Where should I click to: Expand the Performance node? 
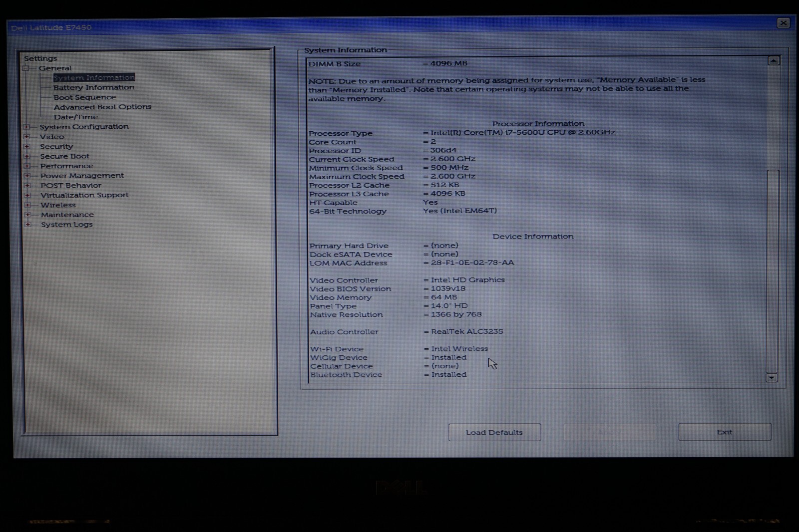(x=27, y=166)
